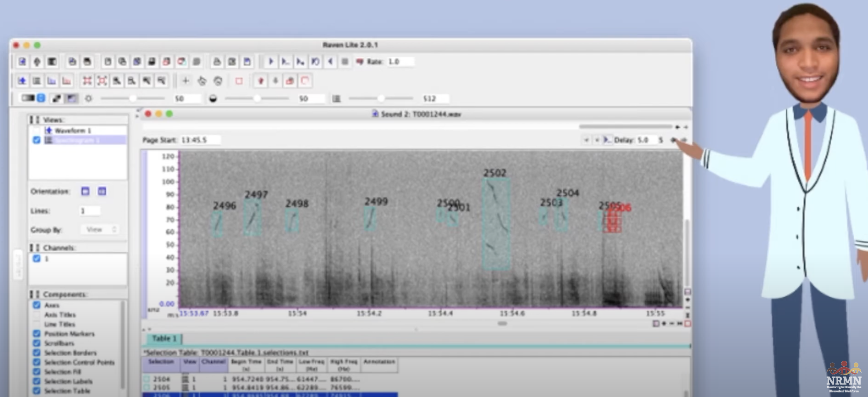Image resolution: width=868 pixels, height=397 pixels.
Task: Open the Group By View dropdown
Action: coord(101,229)
